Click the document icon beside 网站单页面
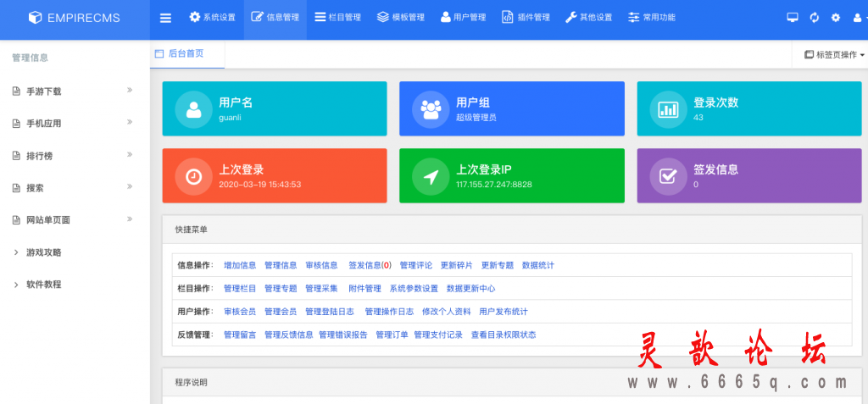868x404 pixels. [17, 220]
